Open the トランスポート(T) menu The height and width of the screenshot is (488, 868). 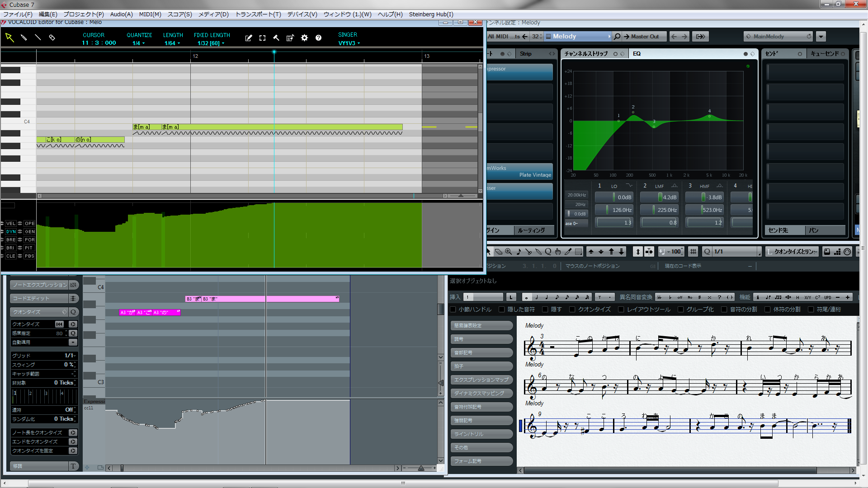[x=258, y=14]
